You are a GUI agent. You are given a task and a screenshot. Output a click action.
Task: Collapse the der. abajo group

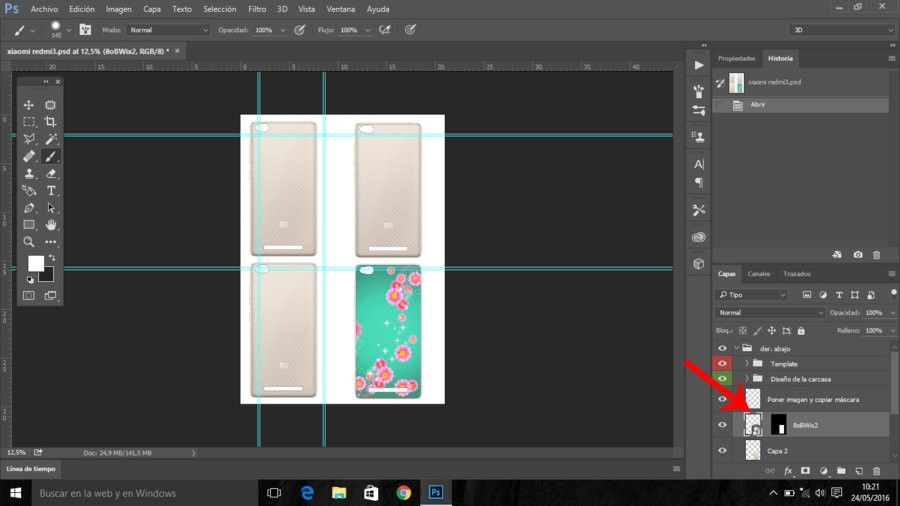click(x=736, y=348)
